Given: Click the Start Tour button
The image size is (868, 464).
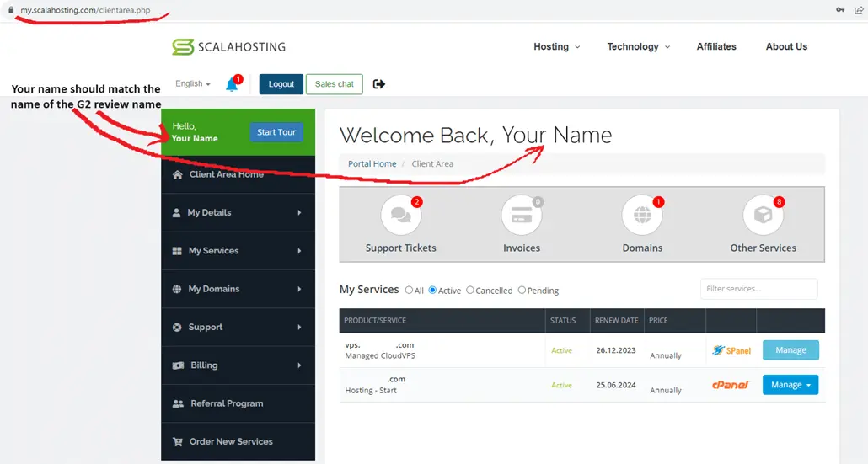Looking at the screenshot, I should tap(276, 132).
